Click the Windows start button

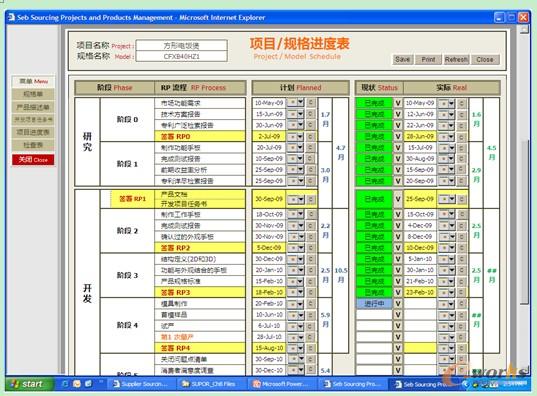[28, 384]
